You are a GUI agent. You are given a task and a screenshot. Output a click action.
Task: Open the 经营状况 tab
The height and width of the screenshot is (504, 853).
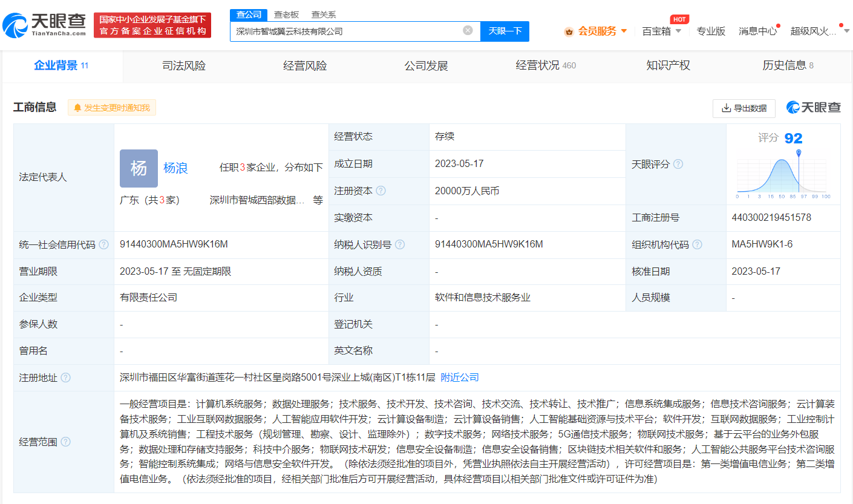point(546,66)
